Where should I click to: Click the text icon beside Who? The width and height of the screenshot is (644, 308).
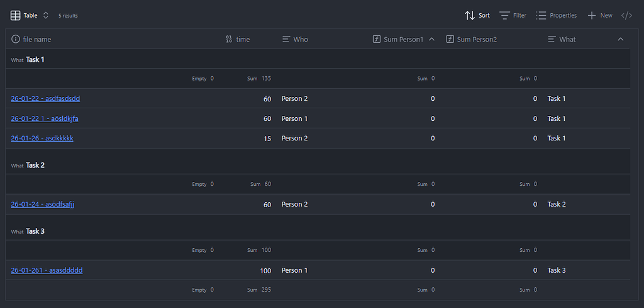tap(286, 39)
